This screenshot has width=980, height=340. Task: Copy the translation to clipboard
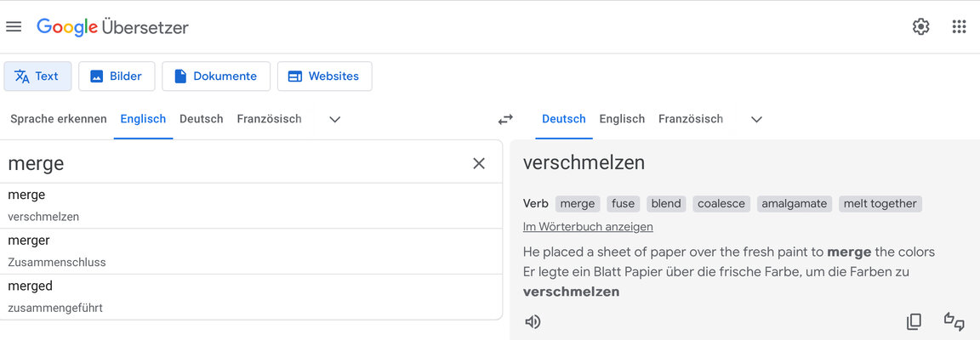[x=914, y=322]
